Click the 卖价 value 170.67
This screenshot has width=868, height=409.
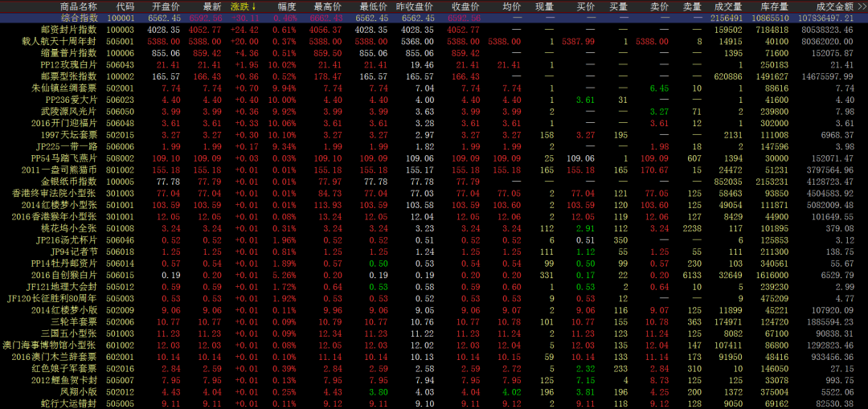point(655,170)
